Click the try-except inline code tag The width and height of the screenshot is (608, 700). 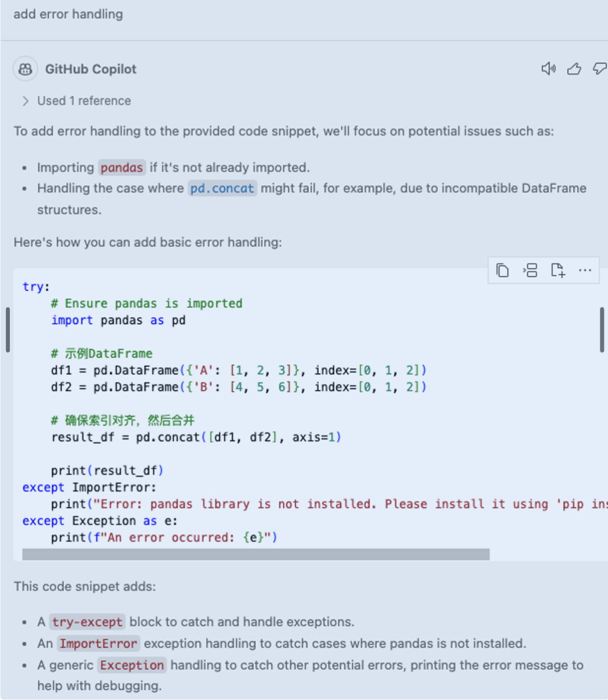coord(87,622)
